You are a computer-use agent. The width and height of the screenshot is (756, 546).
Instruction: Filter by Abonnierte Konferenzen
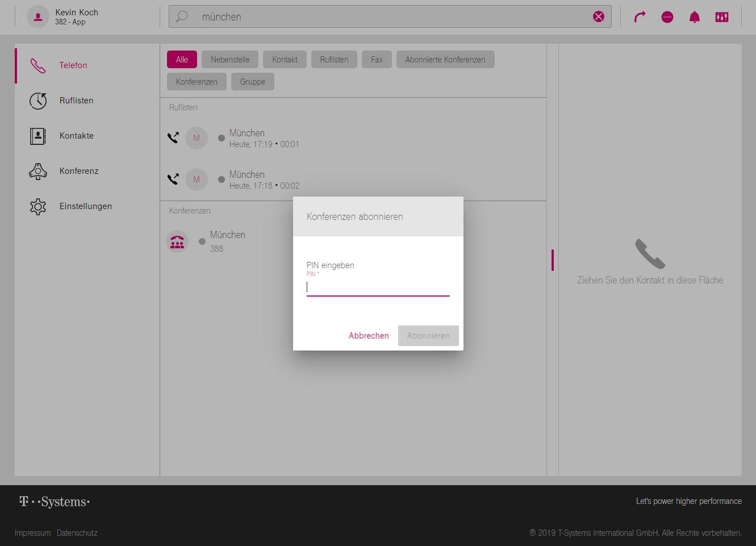445,60
